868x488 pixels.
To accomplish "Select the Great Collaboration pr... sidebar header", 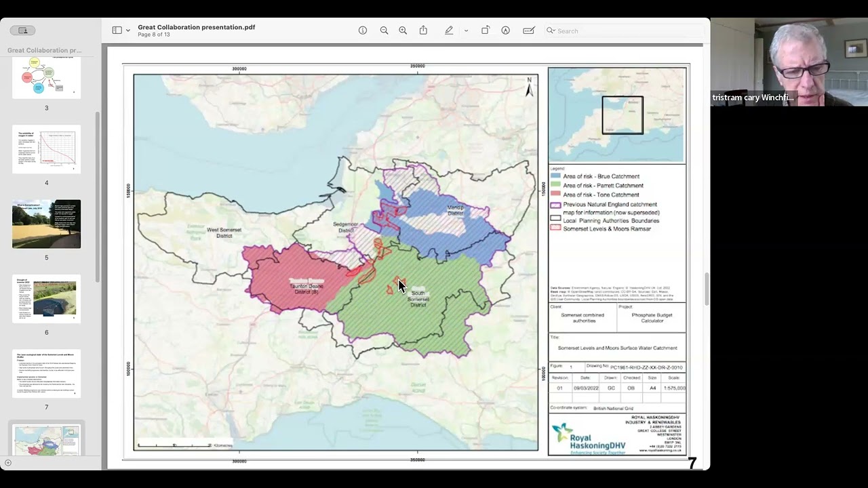I will click(x=45, y=50).
